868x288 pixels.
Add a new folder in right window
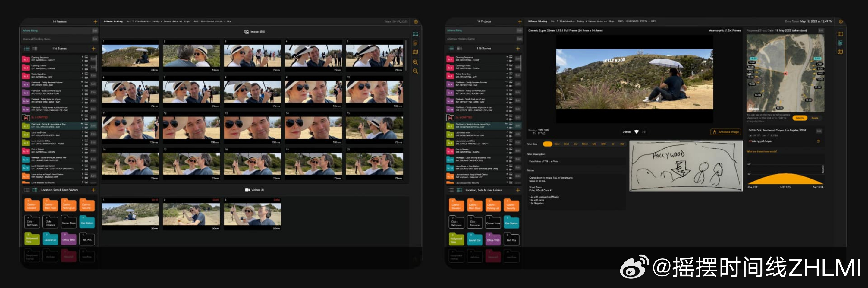click(518, 191)
